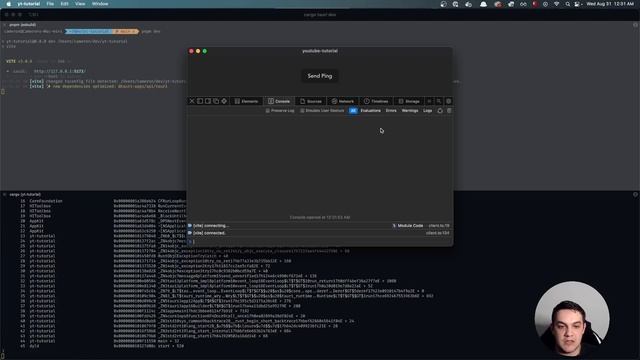Open the yt-tutorial application menu
This screenshot has height=360, width=640.
pyautogui.click(x=29, y=4)
